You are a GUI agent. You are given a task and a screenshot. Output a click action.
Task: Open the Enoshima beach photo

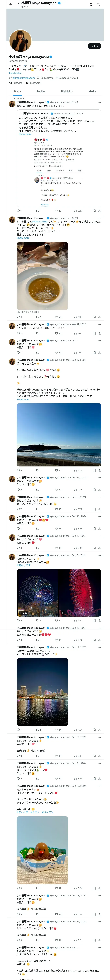(59, 435)
